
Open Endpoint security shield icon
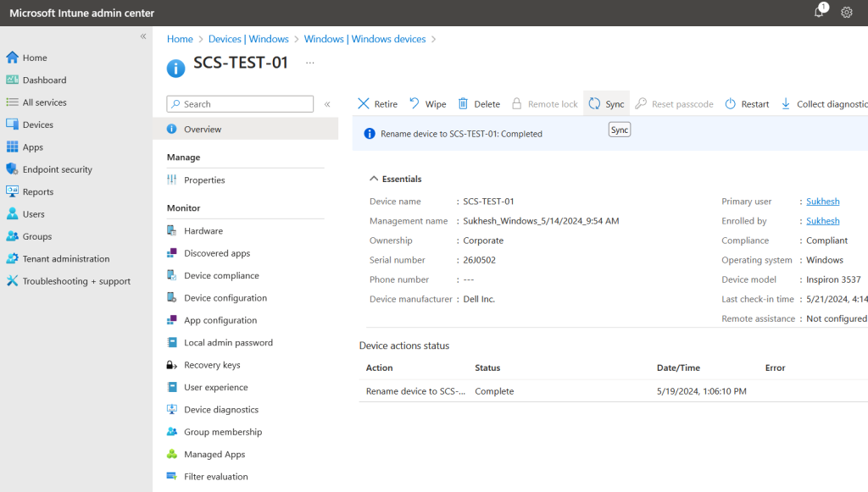point(12,169)
